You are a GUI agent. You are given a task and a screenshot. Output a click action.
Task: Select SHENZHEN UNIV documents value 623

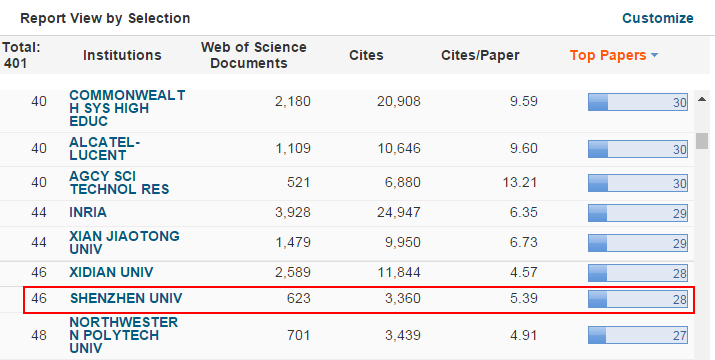point(299,298)
